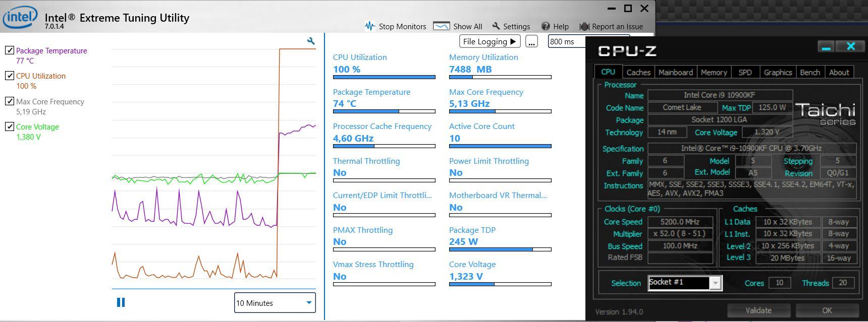The image size is (868, 322).
Task: Click Vmax Stress Throttling No value
Action: coord(340,276)
